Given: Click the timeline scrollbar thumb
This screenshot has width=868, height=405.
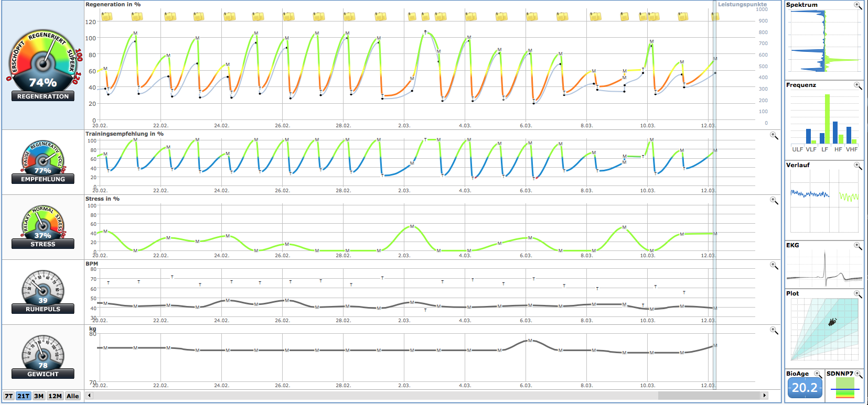Looking at the screenshot, I should pos(709,396).
